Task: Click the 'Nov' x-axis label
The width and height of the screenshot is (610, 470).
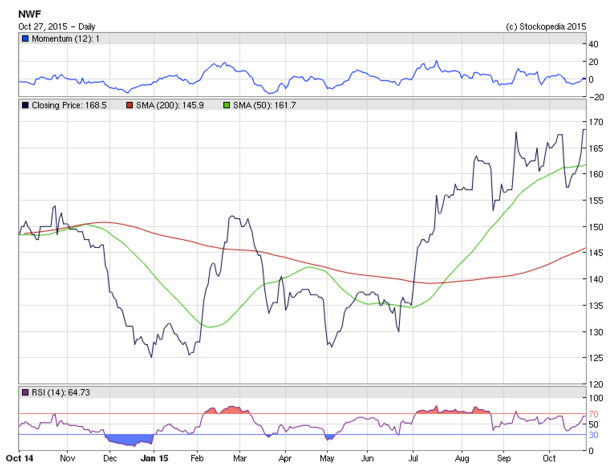Action: (x=67, y=458)
